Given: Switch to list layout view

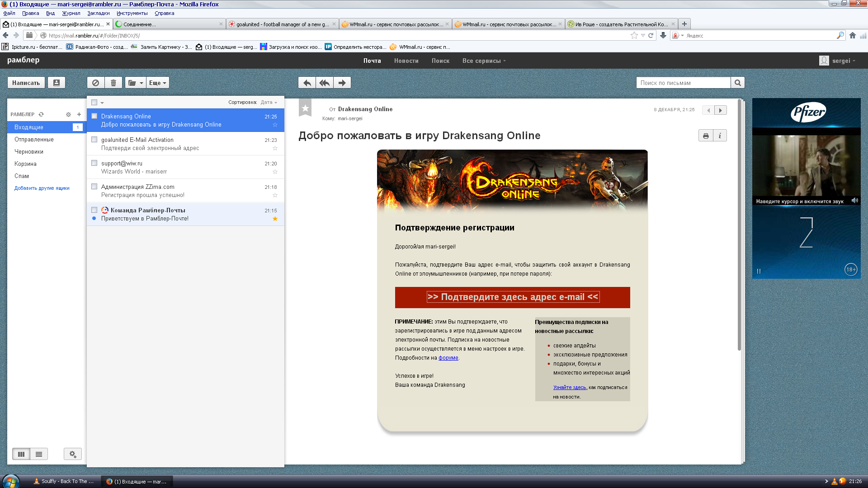Looking at the screenshot, I should tap(39, 454).
